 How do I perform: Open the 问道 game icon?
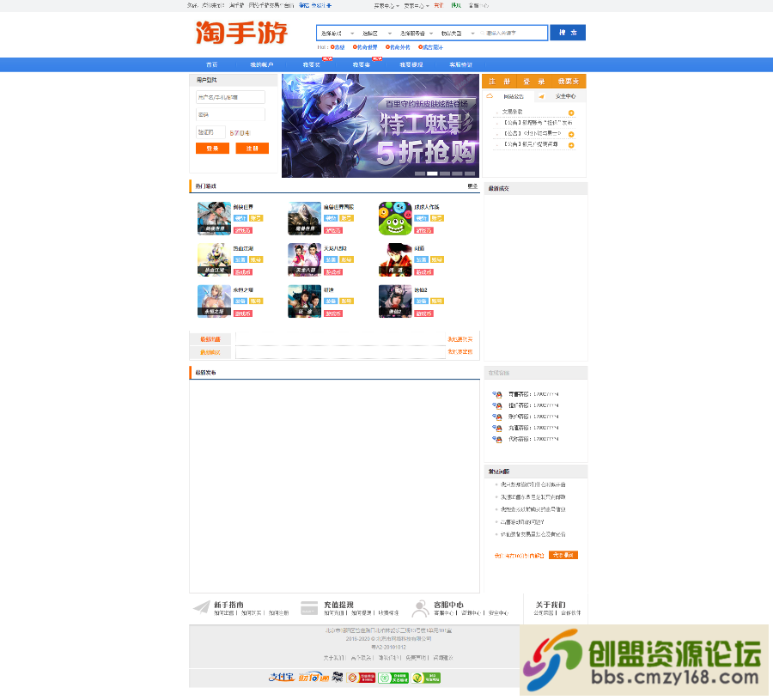395,259
